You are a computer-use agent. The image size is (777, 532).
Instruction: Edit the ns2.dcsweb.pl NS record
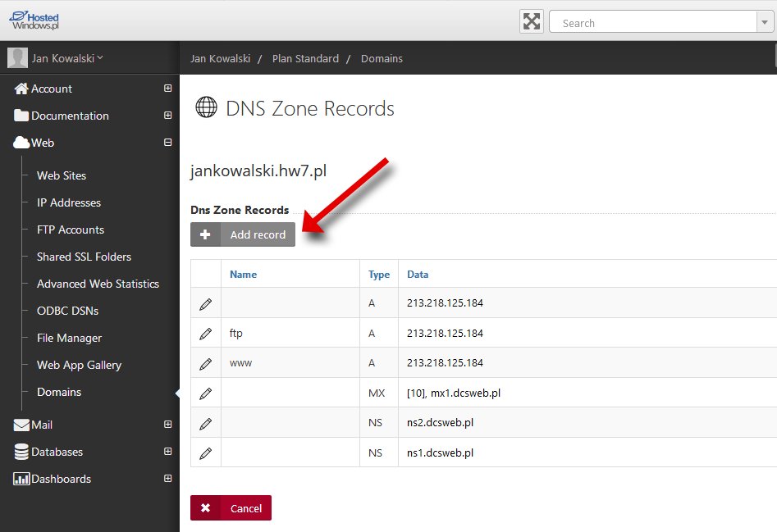206,424
